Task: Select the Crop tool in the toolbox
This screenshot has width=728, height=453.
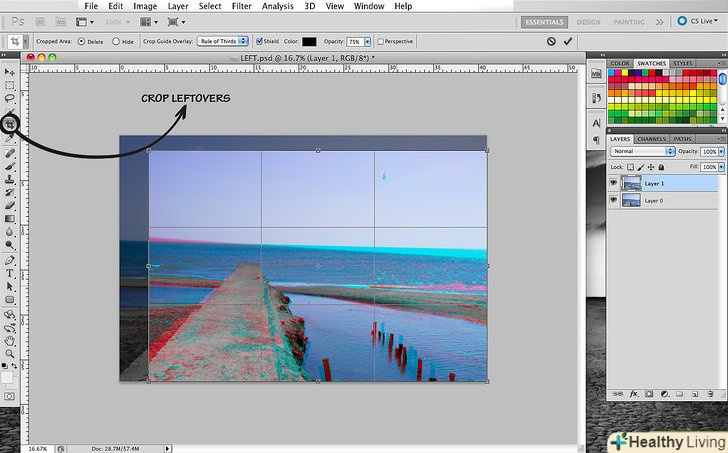Action: pos(10,125)
